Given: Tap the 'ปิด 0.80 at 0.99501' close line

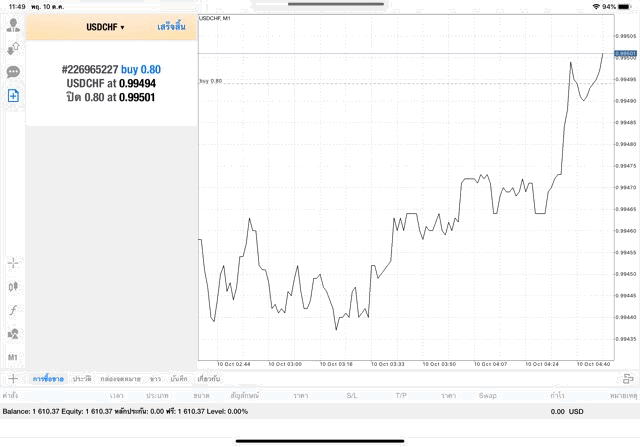Looking at the screenshot, I should click(x=111, y=98).
